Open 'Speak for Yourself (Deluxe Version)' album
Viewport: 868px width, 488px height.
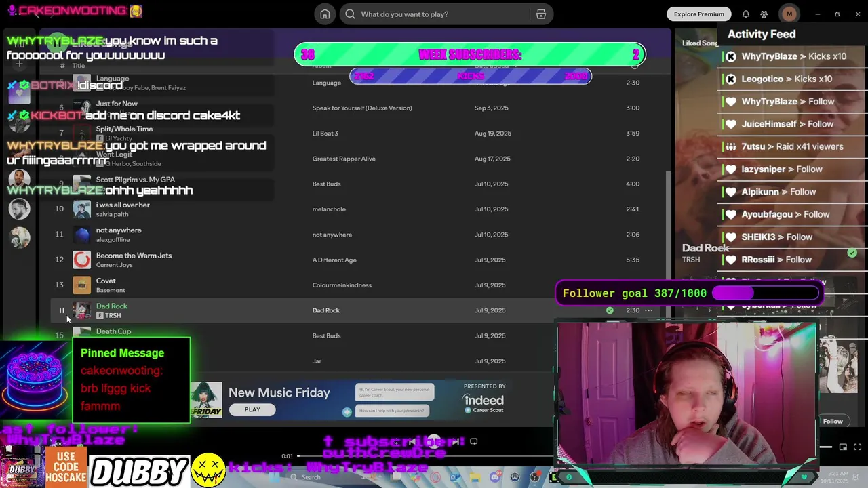point(362,108)
